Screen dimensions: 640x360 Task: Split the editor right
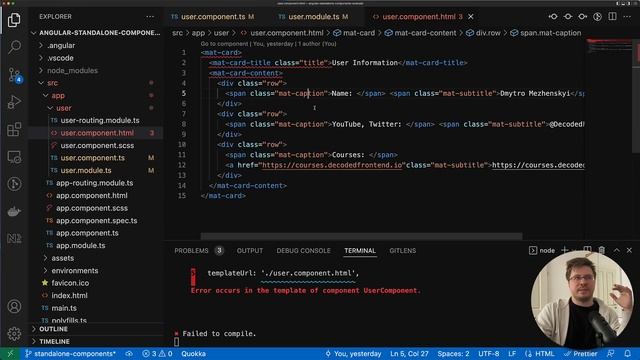(612, 17)
